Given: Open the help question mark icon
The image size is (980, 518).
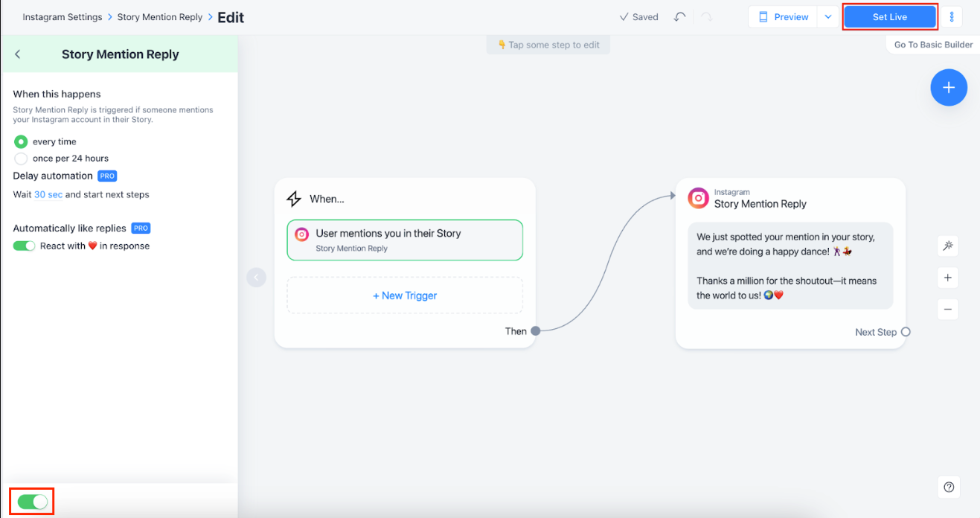Looking at the screenshot, I should (x=949, y=487).
